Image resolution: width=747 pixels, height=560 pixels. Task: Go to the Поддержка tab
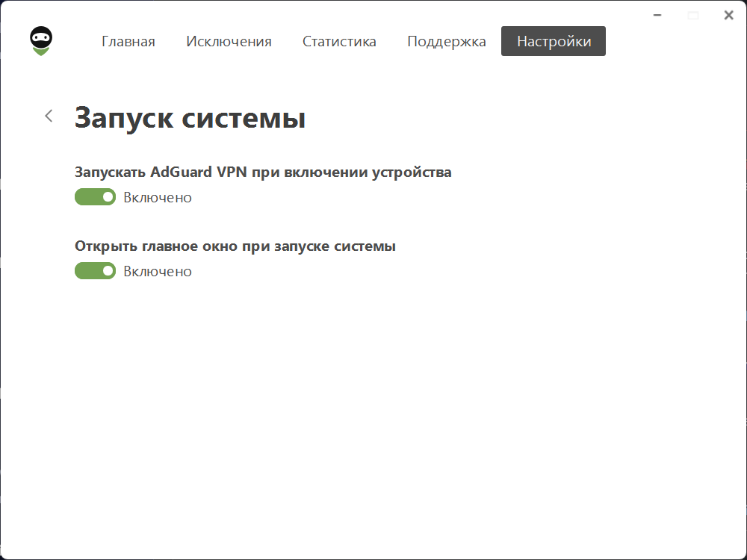(x=446, y=42)
